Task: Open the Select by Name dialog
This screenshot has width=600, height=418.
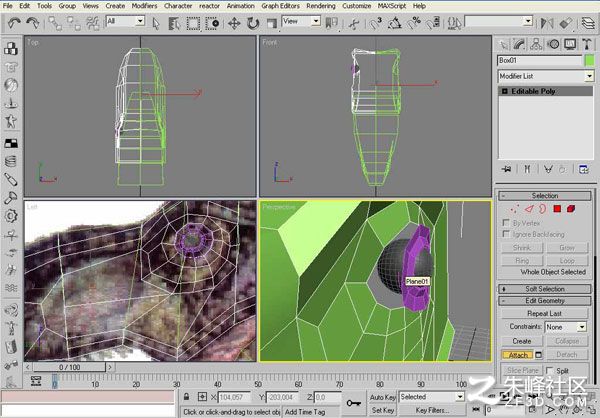Action: (x=174, y=24)
